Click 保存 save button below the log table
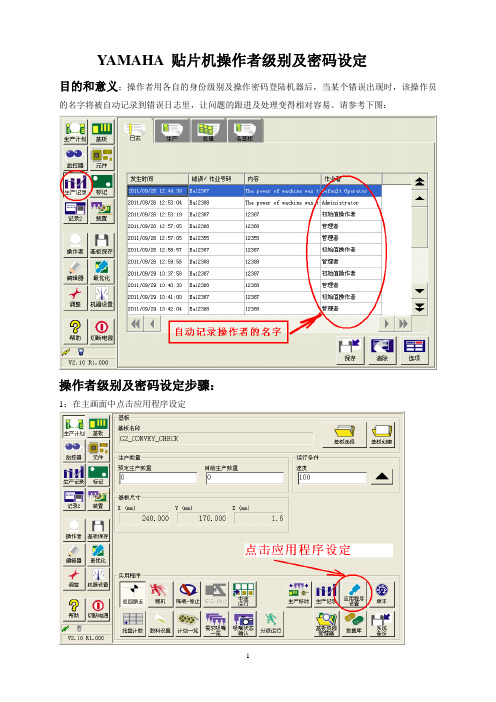 pyautogui.click(x=350, y=350)
